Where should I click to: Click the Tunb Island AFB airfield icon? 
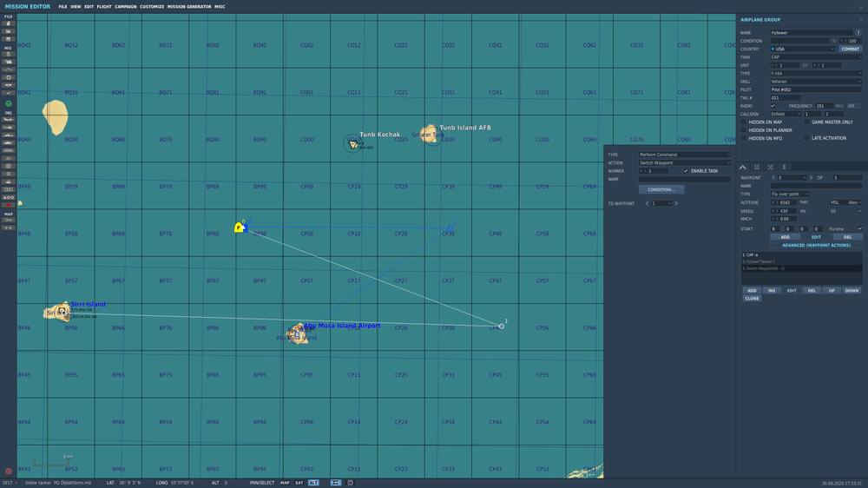(x=432, y=137)
